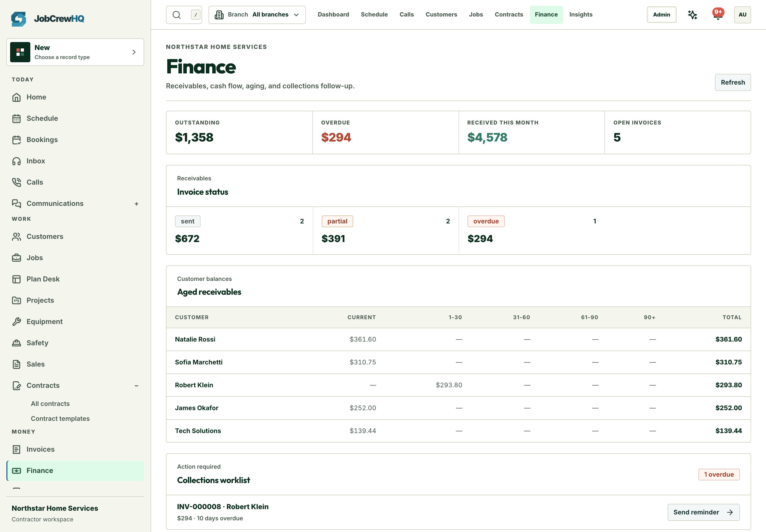Click the Schedule calendar icon in sidebar
Screen dimensions: 766x532
pos(16,119)
